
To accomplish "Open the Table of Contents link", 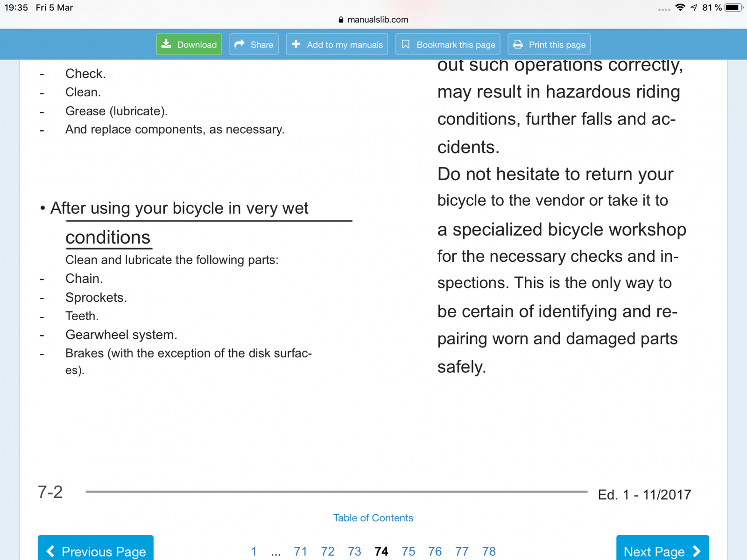I will pos(373,518).
